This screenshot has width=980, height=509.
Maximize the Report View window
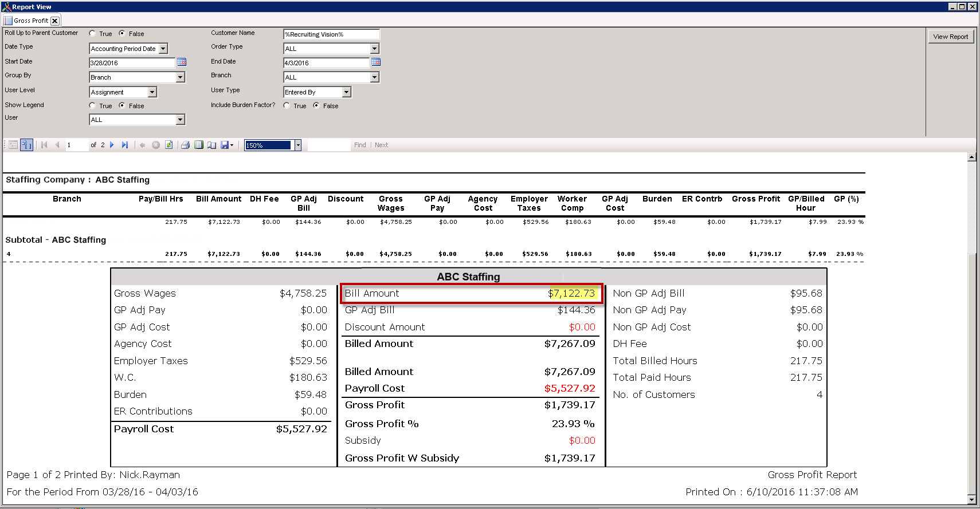962,7
